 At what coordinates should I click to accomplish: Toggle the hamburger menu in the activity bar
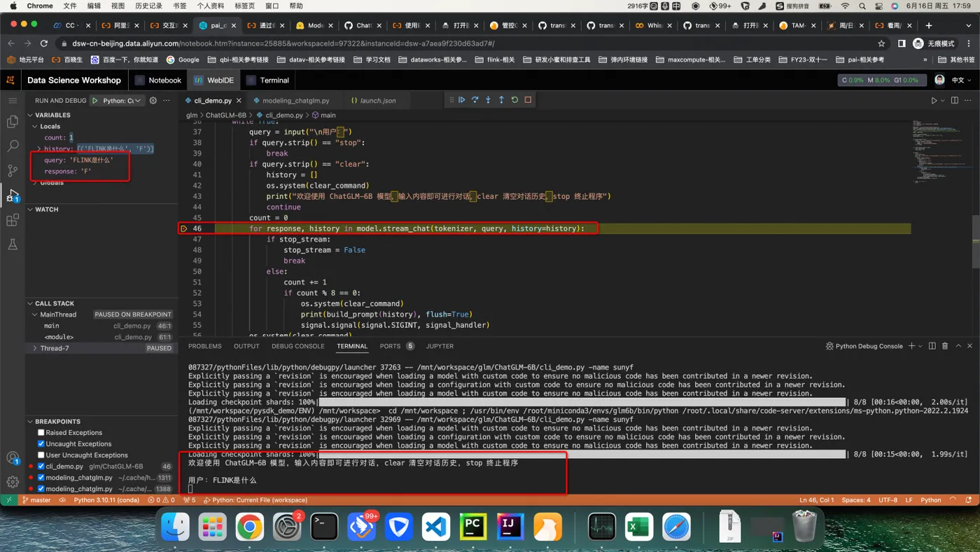point(13,100)
